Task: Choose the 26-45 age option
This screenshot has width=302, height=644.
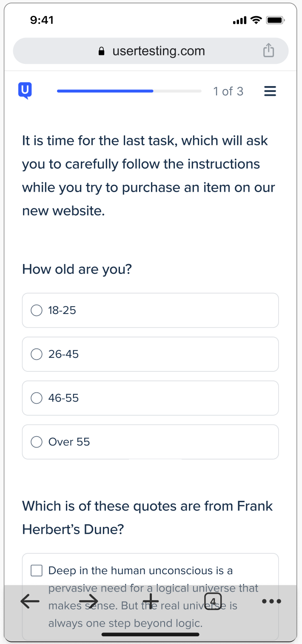Action: click(37, 354)
